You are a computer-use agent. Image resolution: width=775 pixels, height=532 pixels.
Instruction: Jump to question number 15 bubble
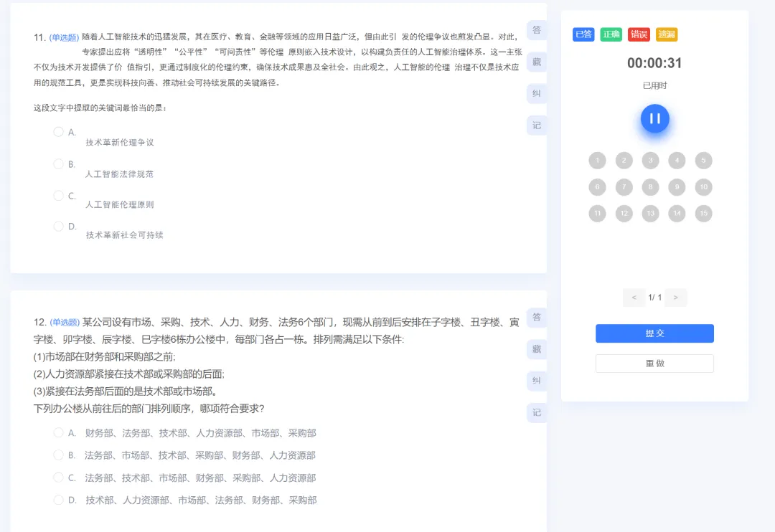(x=703, y=214)
